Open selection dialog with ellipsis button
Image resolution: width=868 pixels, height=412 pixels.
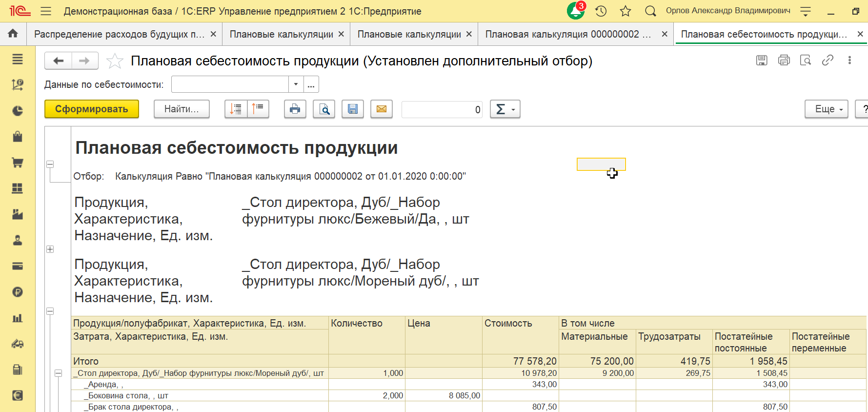point(311,84)
